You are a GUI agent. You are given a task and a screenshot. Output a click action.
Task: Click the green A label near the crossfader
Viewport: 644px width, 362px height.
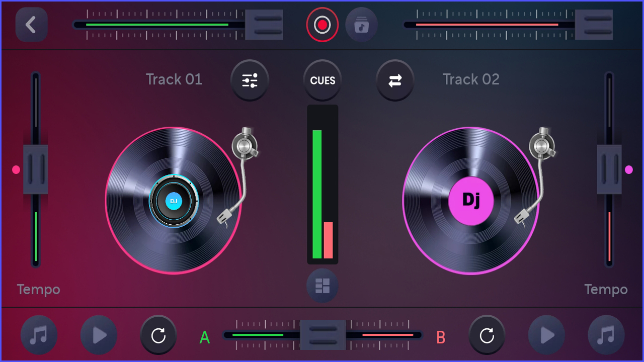204,338
